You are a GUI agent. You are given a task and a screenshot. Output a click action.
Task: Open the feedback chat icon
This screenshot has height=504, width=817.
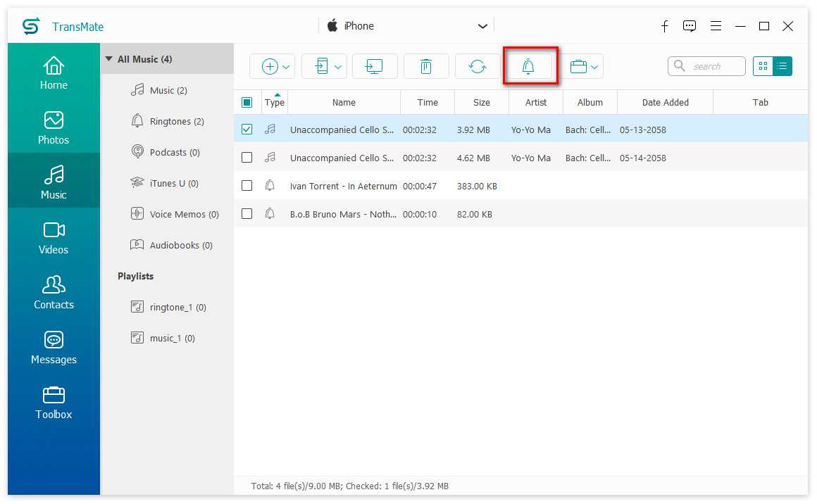click(690, 25)
